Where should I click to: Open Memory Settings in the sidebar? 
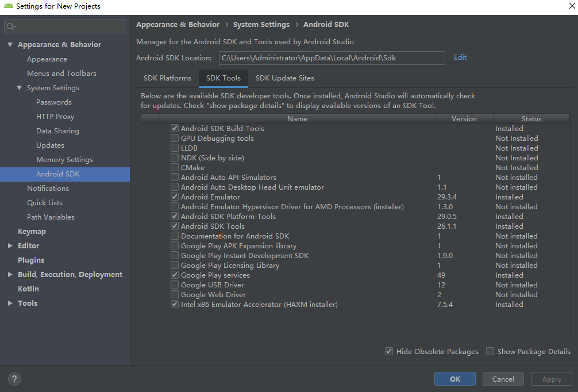coord(64,160)
